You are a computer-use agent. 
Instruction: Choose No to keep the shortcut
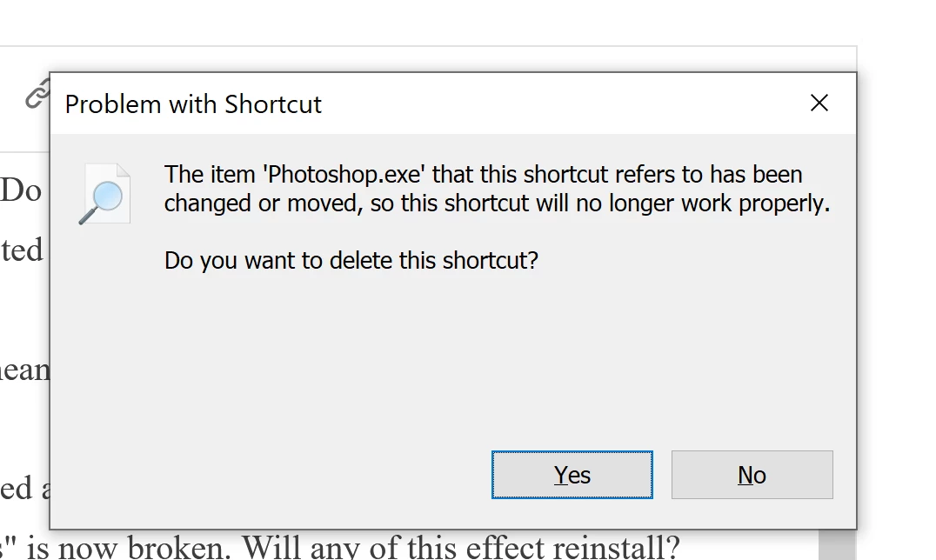752,475
